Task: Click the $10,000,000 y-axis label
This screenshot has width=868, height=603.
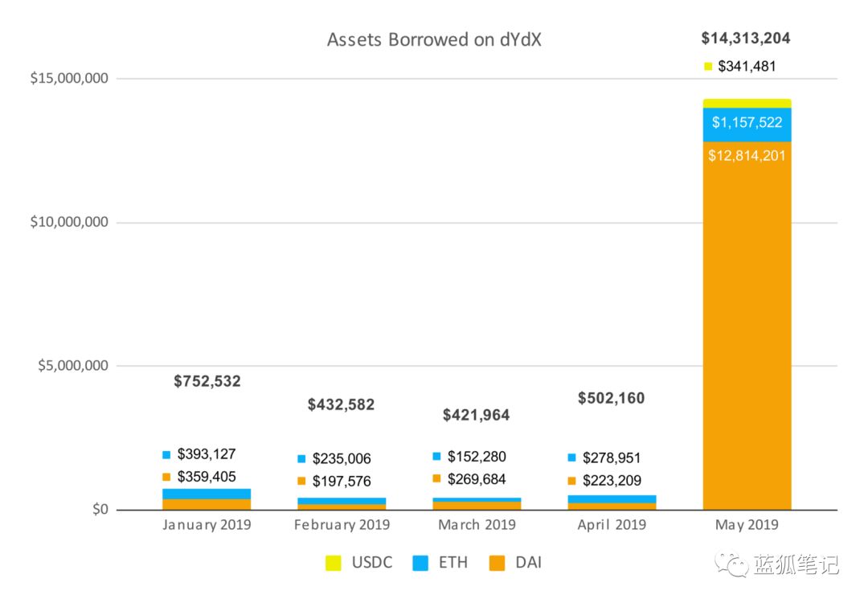Action: [x=69, y=222]
